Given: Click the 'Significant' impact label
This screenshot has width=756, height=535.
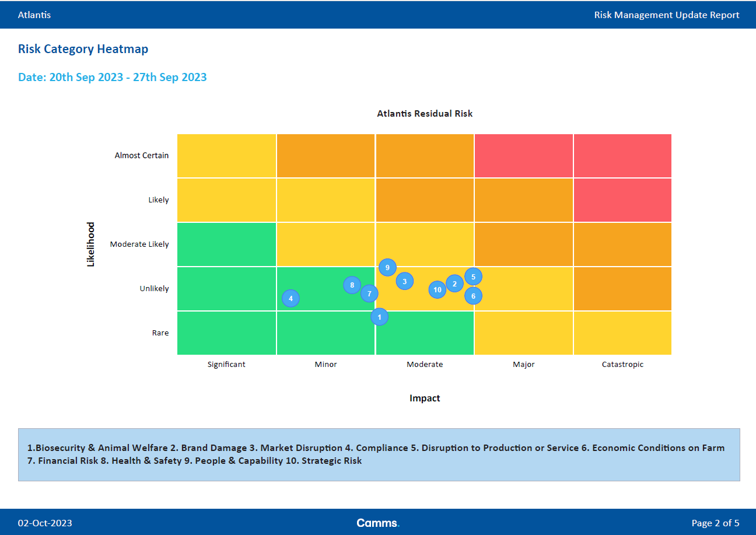Looking at the screenshot, I should coord(226,364).
